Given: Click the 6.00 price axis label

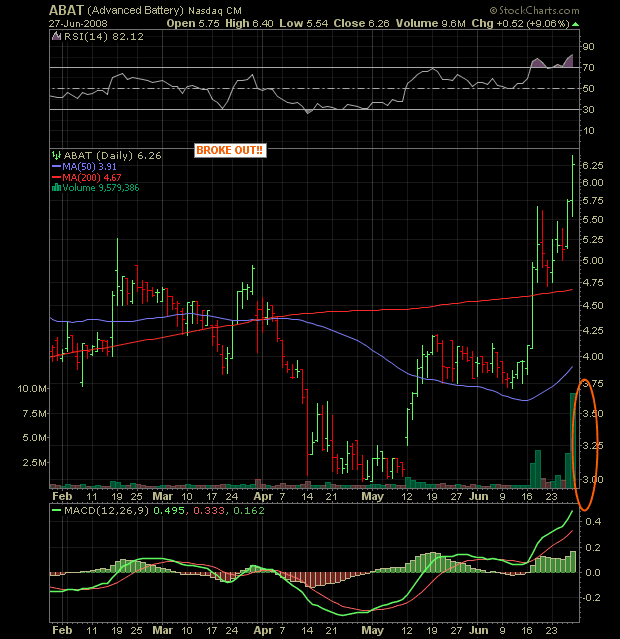Looking at the screenshot, I should tap(593, 183).
